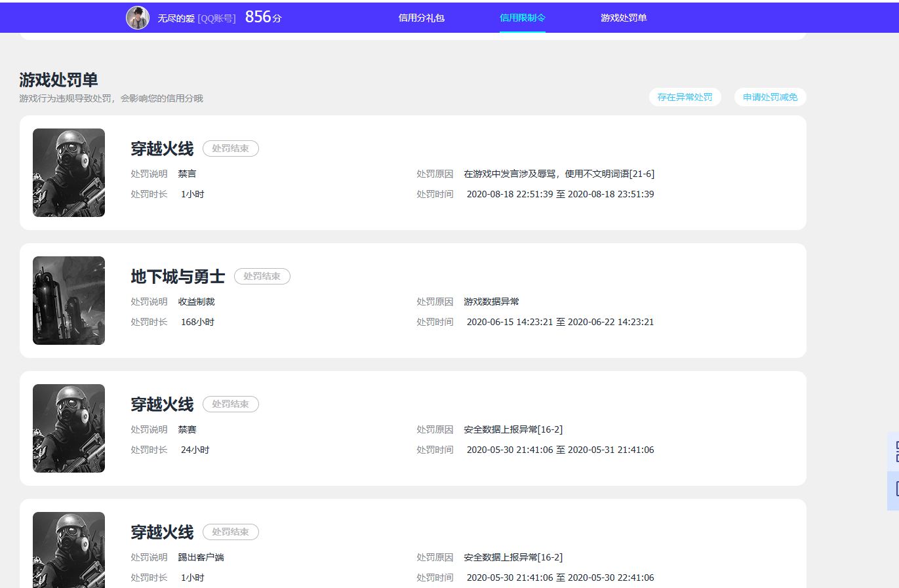Click subtitle 游戏行为违规导致处罚，会影响您的信用分哦

pyautogui.click(x=111, y=98)
